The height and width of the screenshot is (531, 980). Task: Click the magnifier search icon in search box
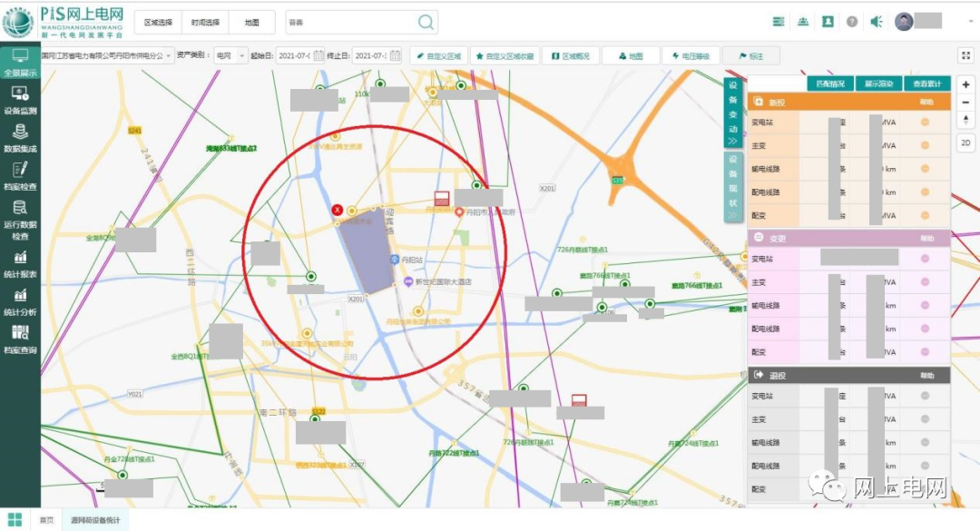pyautogui.click(x=426, y=23)
